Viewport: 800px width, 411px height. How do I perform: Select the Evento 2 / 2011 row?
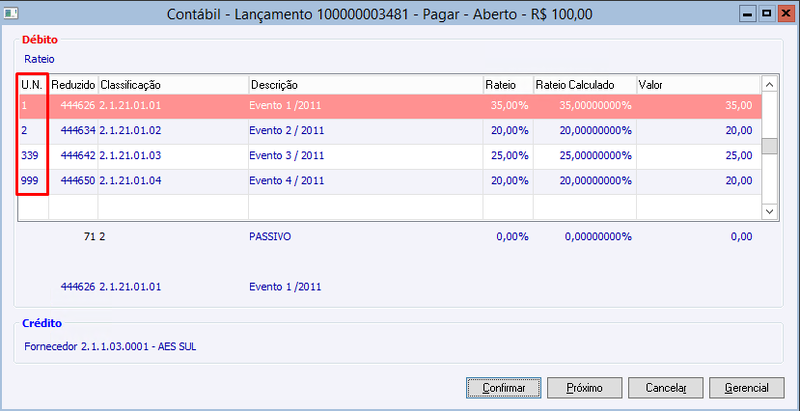[390, 131]
